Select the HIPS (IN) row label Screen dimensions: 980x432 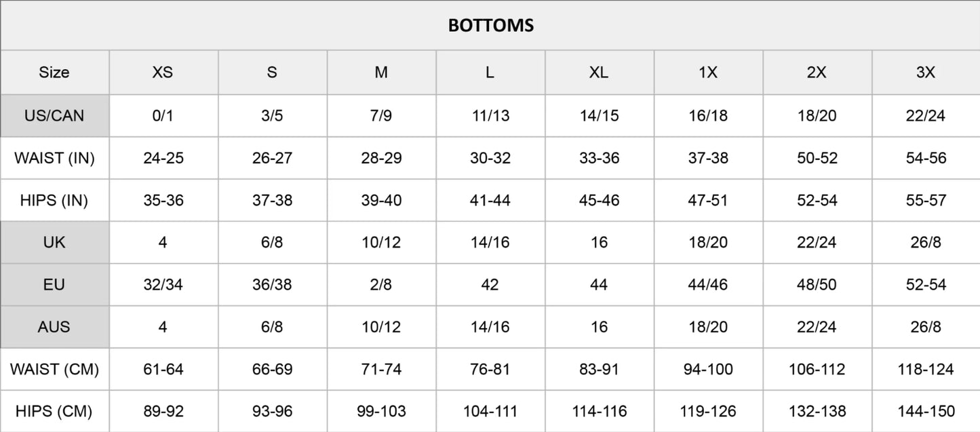pos(54,200)
